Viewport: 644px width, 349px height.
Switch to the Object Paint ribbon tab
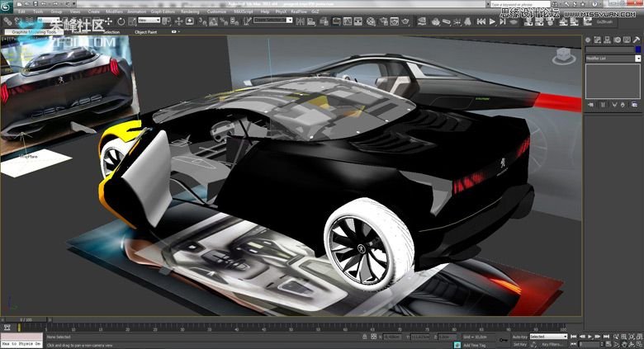(146, 31)
